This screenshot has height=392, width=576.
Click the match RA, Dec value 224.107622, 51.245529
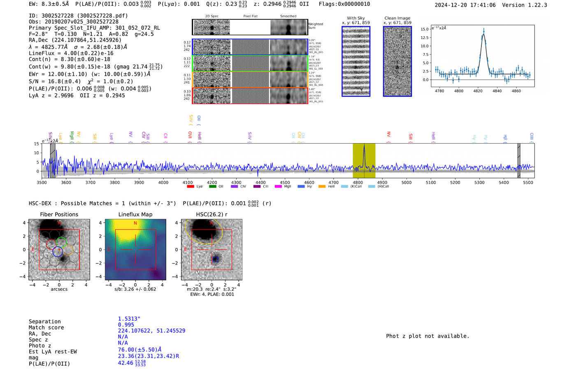point(151,331)
